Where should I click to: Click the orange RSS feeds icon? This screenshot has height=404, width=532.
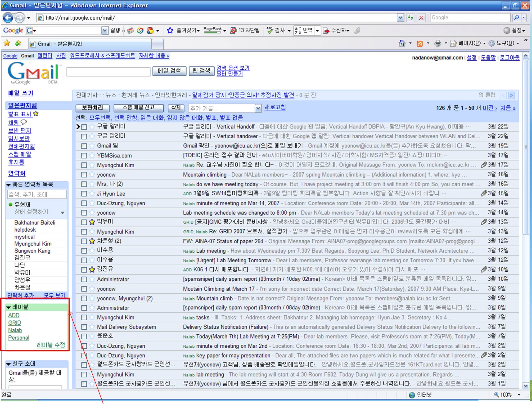(420, 43)
